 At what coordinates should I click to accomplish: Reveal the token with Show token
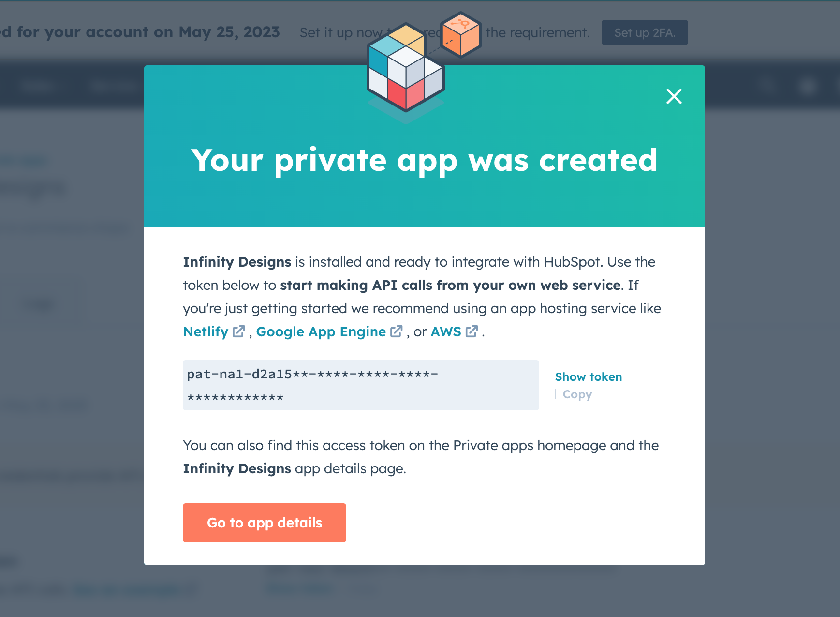588,377
